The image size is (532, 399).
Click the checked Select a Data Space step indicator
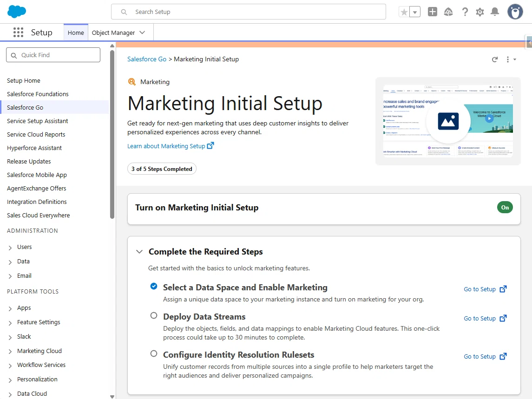[x=154, y=286]
